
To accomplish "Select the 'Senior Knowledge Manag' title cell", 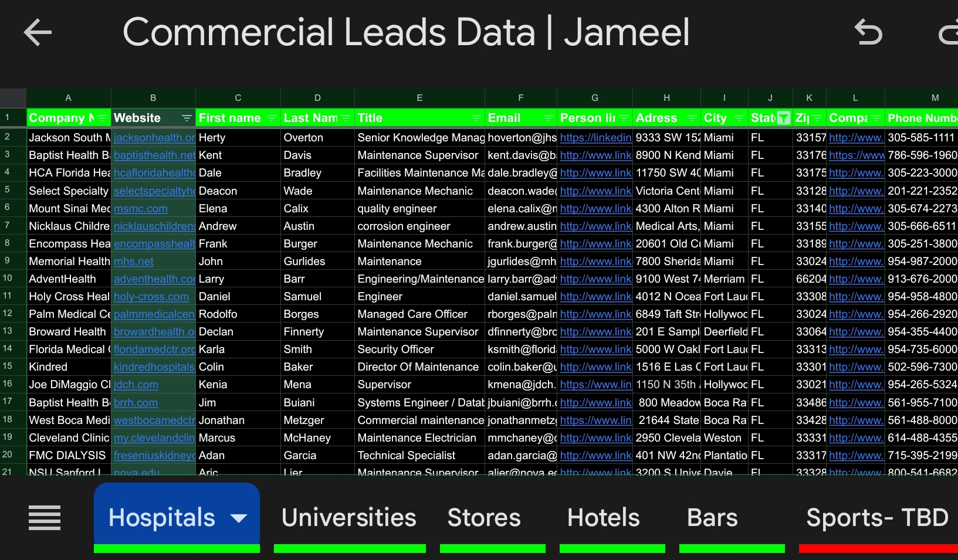I will (x=420, y=138).
